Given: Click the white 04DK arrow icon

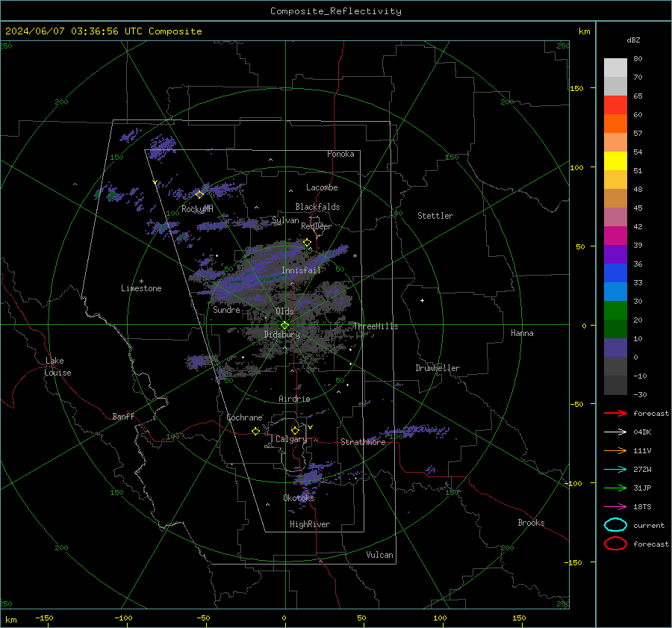Looking at the screenshot, I should tap(615, 432).
